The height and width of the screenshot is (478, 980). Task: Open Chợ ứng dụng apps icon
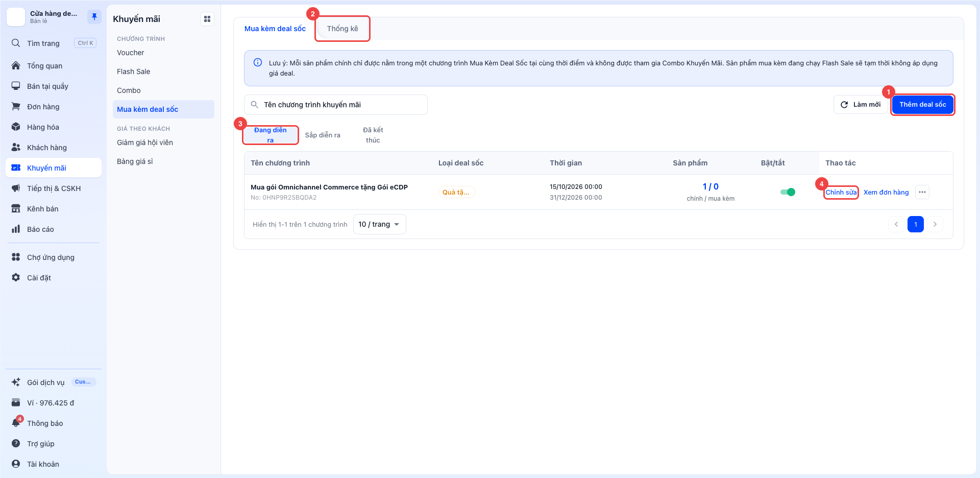16,257
